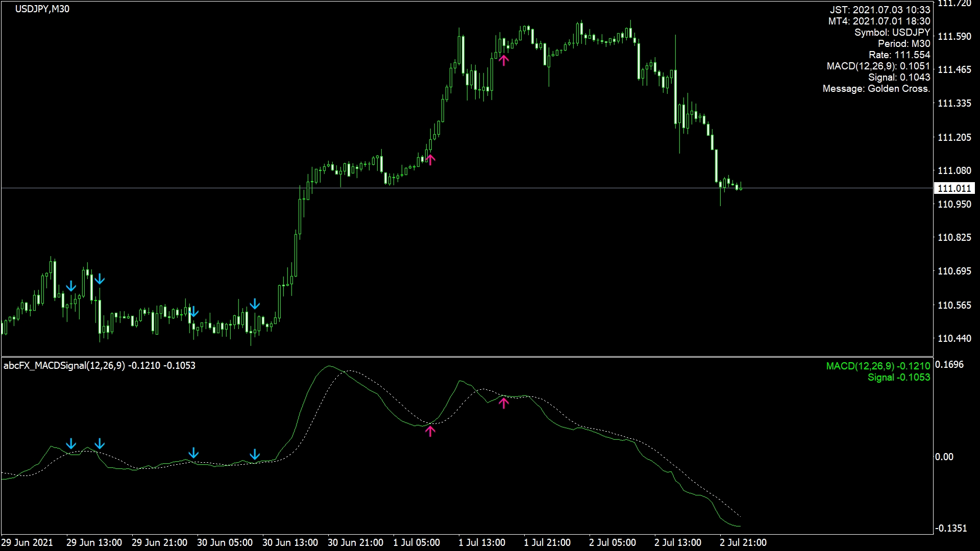The height and width of the screenshot is (551, 980).
Task: Click the rightmost blue down arrow on price chart
Action: (x=255, y=305)
